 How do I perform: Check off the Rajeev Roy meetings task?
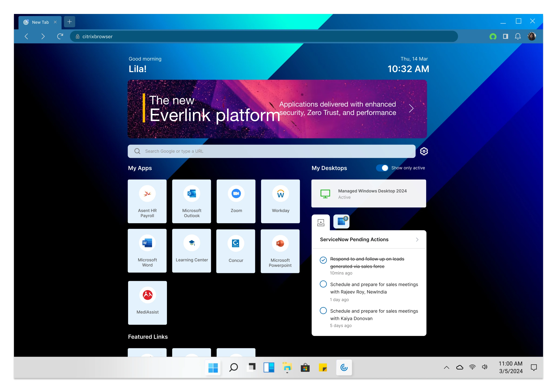(x=323, y=284)
